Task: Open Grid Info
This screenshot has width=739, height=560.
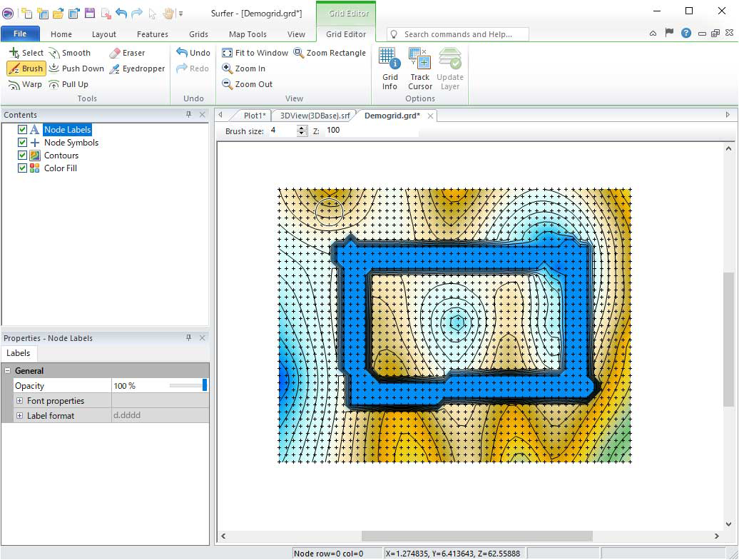Action: point(389,68)
